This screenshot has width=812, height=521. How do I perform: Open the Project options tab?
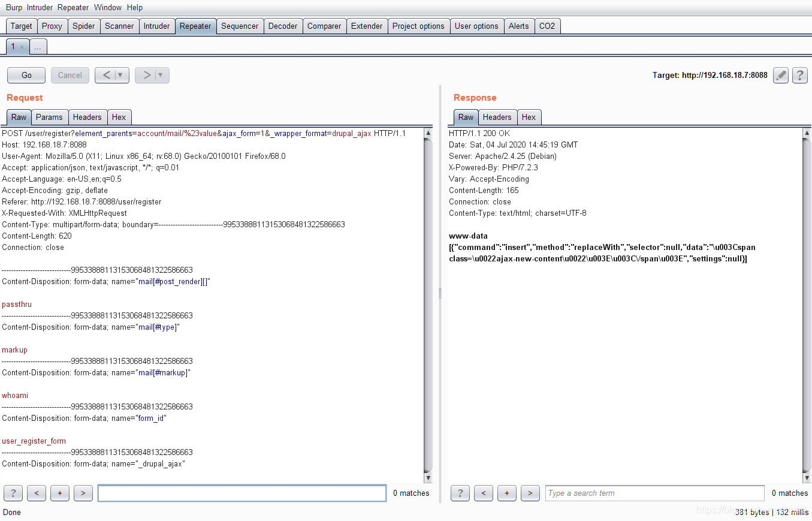[x=418, y=26]
